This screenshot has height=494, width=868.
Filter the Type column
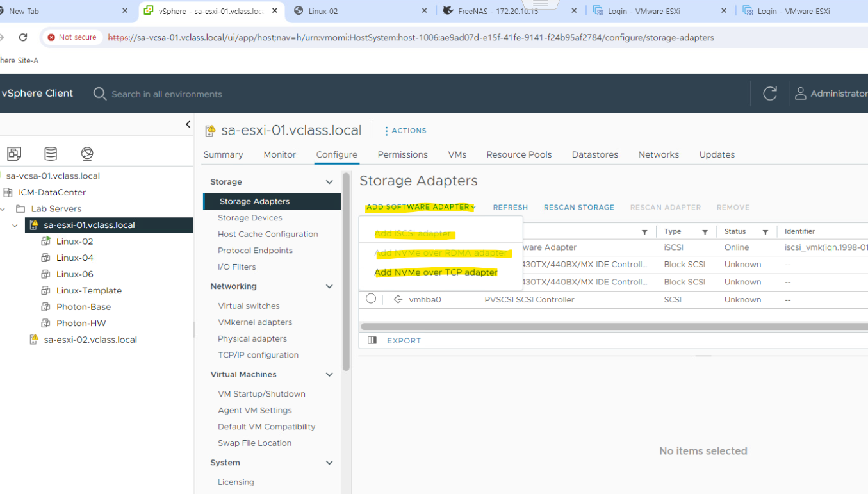tap(705, 232)
